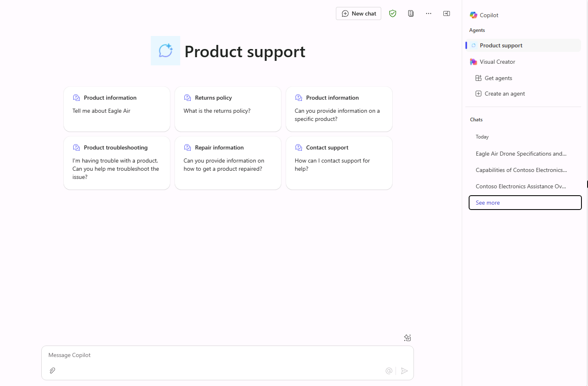Click See more chats link
This screenshot has height=386, width=588.
(x=525, y=203)
